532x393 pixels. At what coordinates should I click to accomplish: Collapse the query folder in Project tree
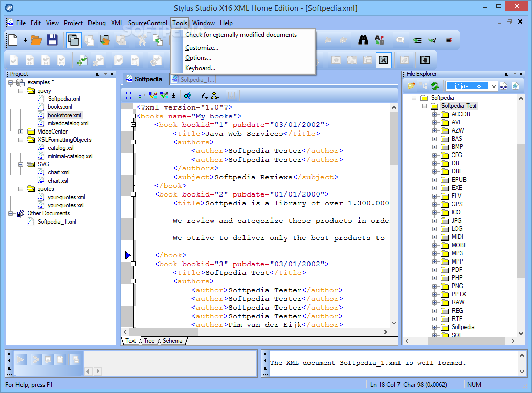(x=20, y=91)
